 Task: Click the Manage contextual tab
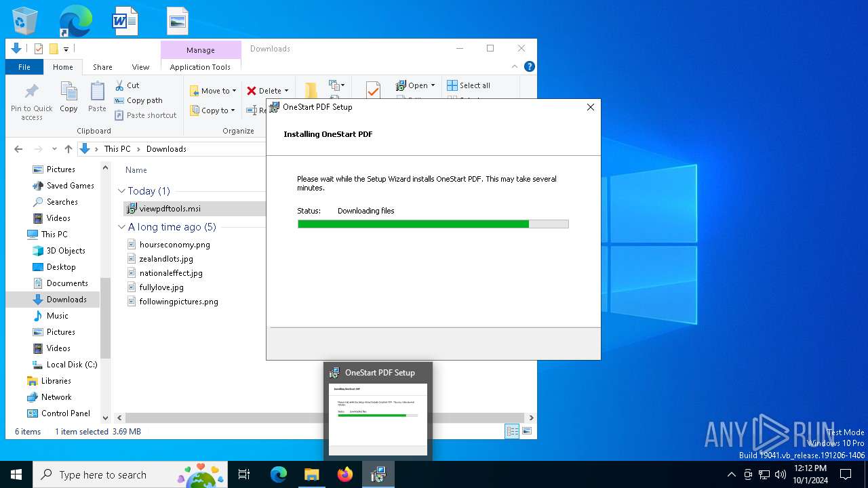coord(201,50)
